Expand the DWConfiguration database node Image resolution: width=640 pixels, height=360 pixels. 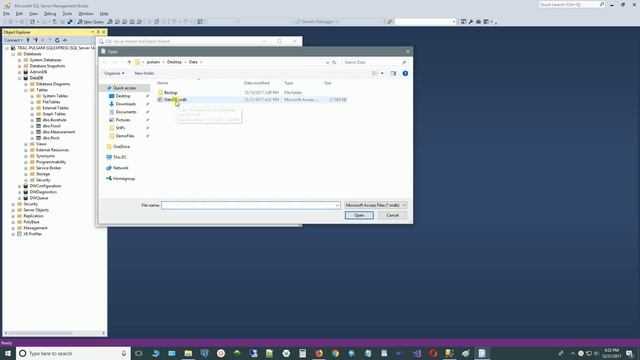[x=20, y=186]
